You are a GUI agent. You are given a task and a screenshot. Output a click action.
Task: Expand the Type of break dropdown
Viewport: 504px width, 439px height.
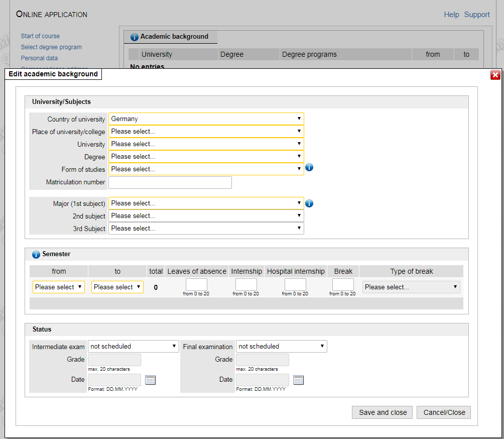tap(411, 287)
